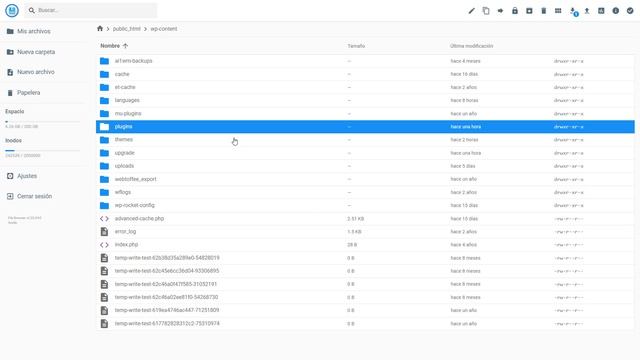
Task: Click the wp-content breadcrumb
Action: pos(164,29)
